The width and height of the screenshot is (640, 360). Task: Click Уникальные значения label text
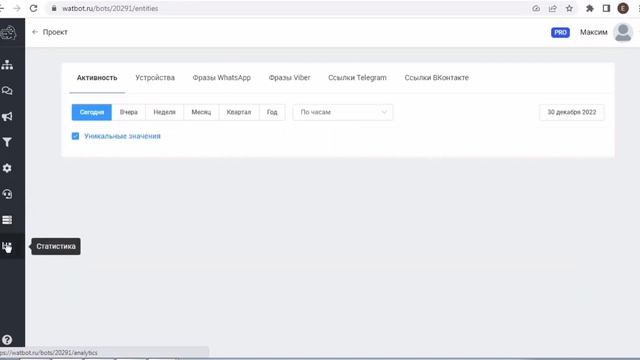coord(122,136)
